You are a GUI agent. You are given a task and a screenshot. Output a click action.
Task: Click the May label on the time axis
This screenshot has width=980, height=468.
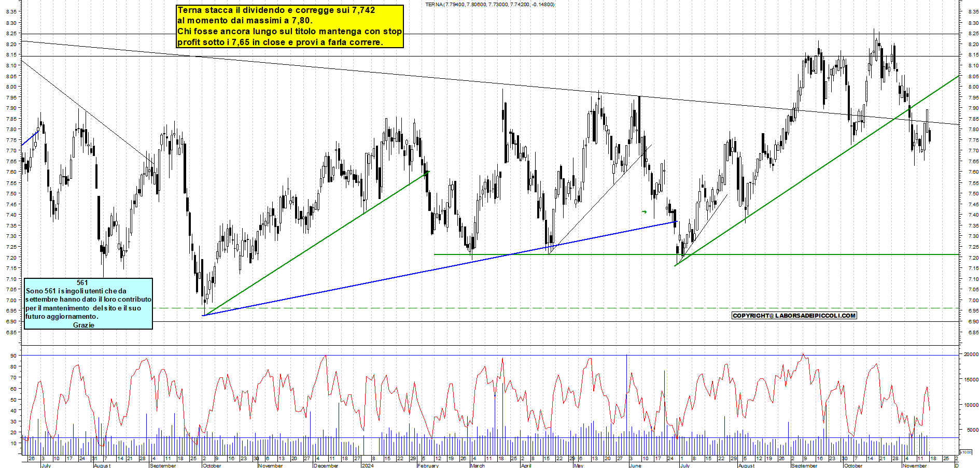579,465
